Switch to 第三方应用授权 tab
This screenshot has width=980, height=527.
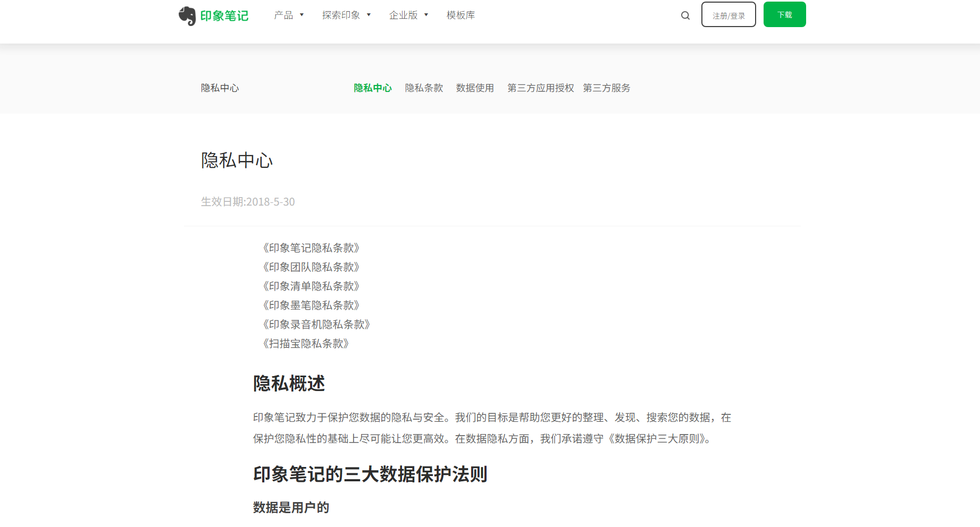pos(540,88)
